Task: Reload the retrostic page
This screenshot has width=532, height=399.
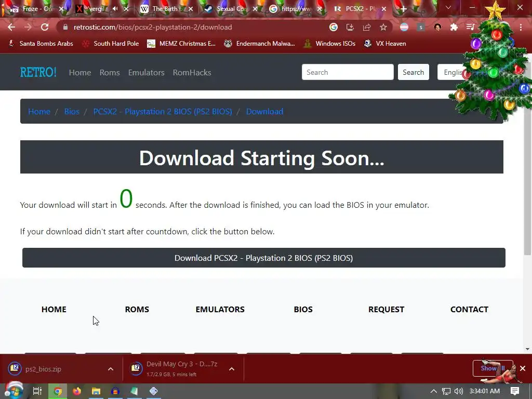Action: point(45,27)
